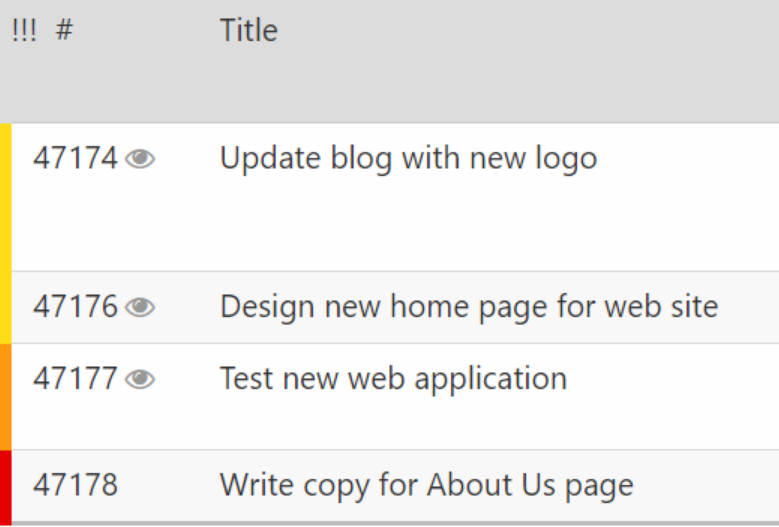Toggle the watch eye icon for ticket 47174
Viewport: 779px width, 527px height.
[x=140, y=158]
